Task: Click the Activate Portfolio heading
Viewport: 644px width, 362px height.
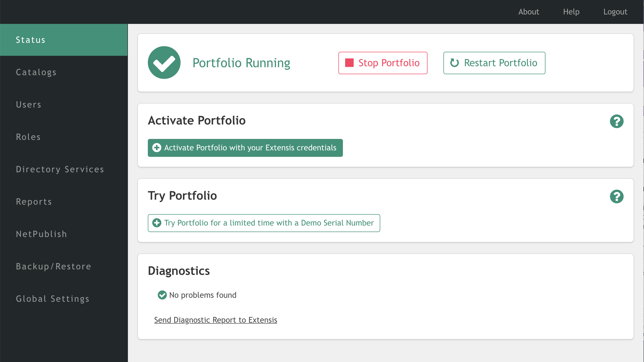Action: click(x=197, y=120)
